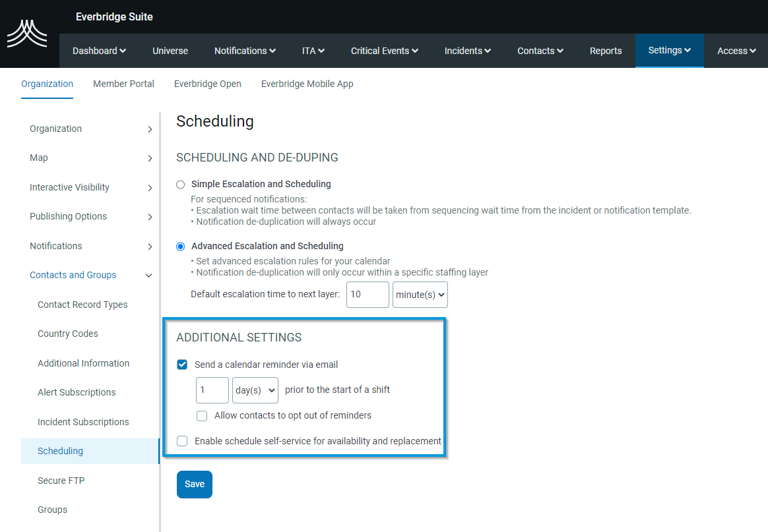Open the Map sidebar item
The image size is (768, 532).
click(39, 158)
